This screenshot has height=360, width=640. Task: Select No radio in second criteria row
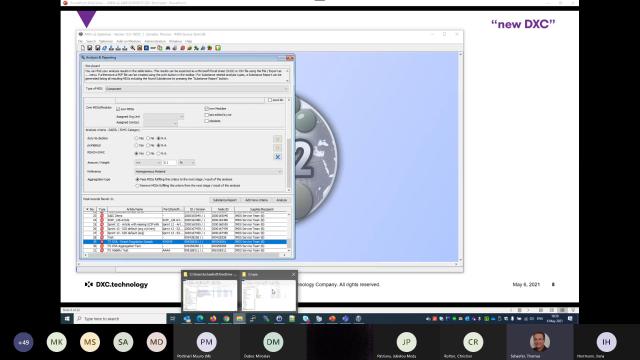tap(148, 145)
